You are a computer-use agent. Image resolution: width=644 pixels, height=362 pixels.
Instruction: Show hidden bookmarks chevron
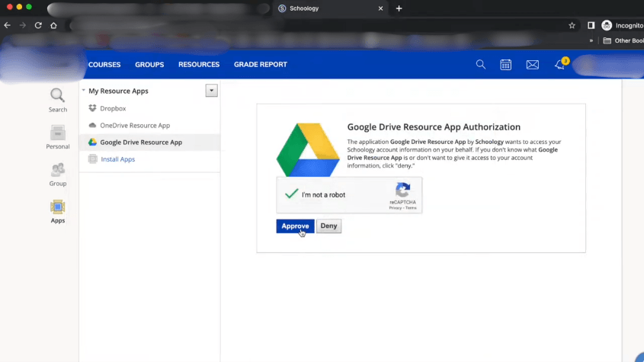point(591,40)
